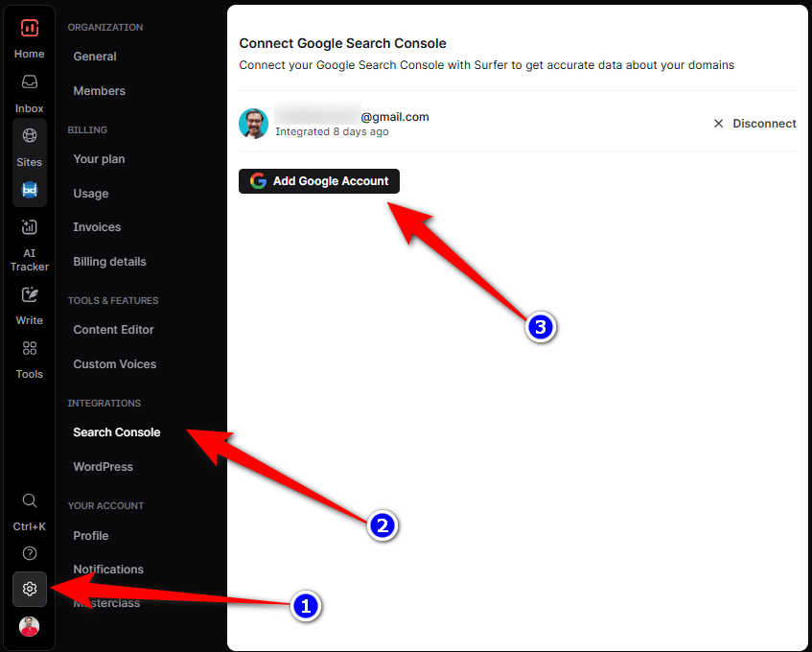Click your profile avatar at bottom
The height and width of the screenshot is (652, 812).
point(29,626)
